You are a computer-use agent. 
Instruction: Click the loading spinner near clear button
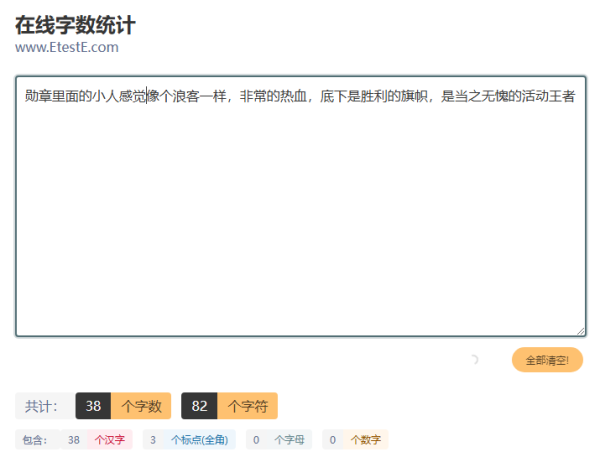point(474,360)
